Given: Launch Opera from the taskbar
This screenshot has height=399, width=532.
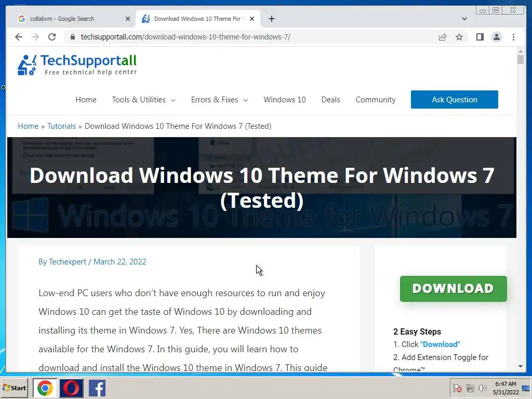Looking at the screenshot, I should coord(71,388).
